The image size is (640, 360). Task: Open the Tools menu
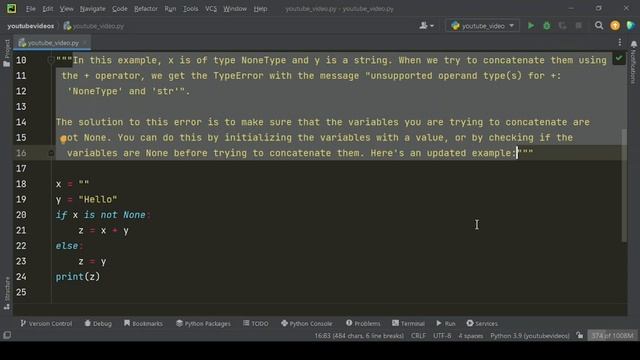190,9
